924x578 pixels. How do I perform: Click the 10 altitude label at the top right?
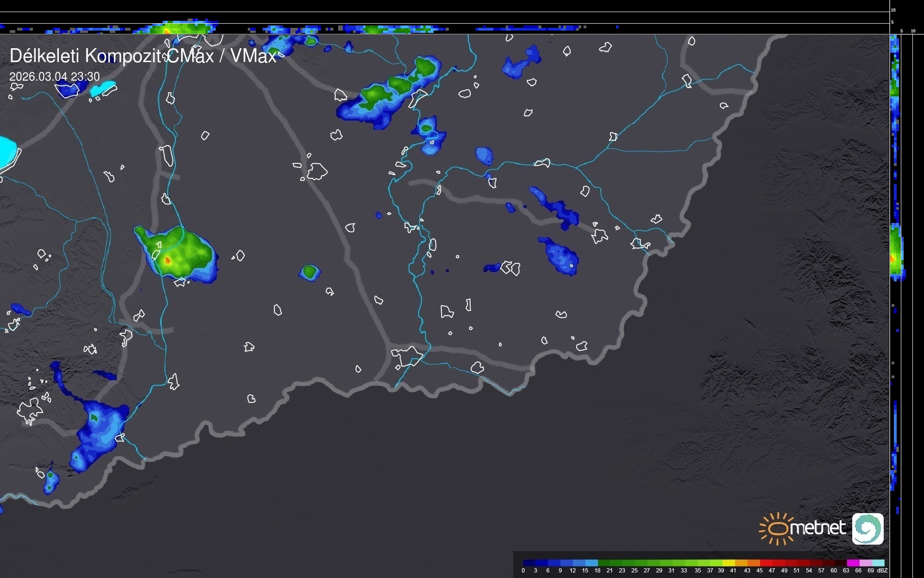pyautogui.click(x=893, y=10)
